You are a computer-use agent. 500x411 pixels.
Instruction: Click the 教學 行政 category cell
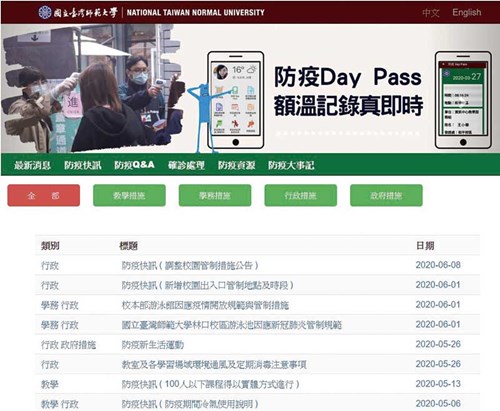point(60,404)
